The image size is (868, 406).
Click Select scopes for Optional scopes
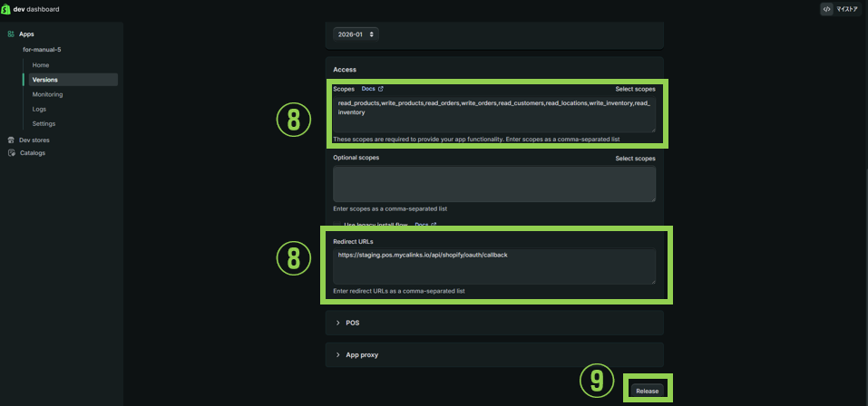634,158
